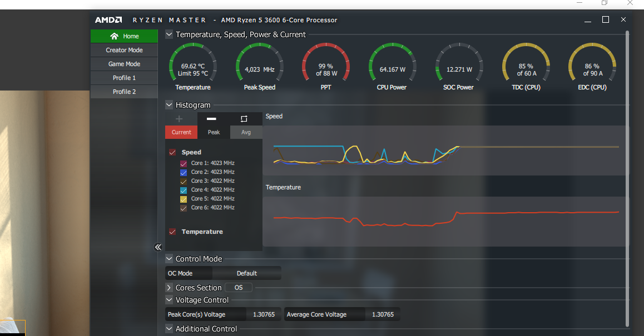Switch to Game Mode
This screenshot has width=644, height=336.
[124, 64]
